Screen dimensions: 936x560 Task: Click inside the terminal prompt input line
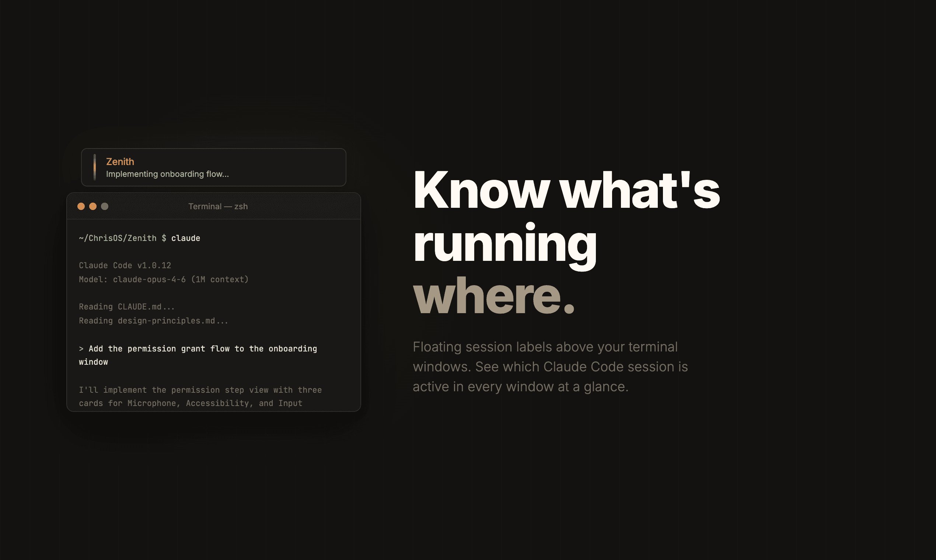coord(140,238)
